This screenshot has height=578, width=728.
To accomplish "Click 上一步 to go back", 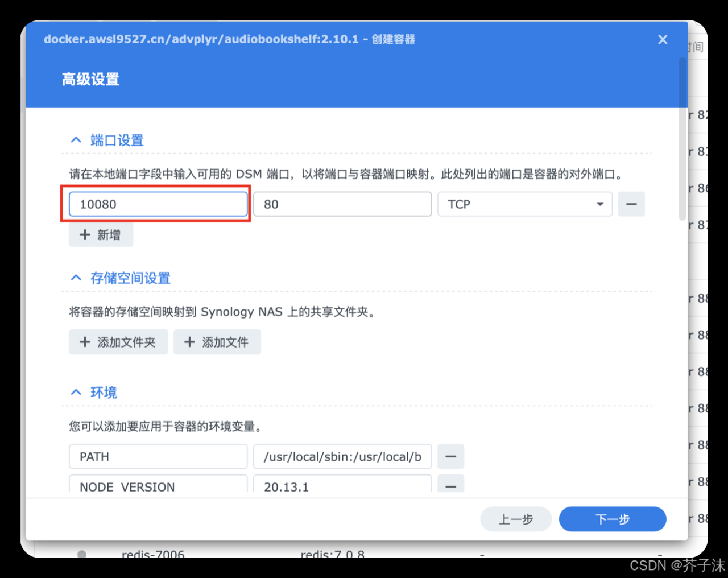I will [x=516, y=519].
